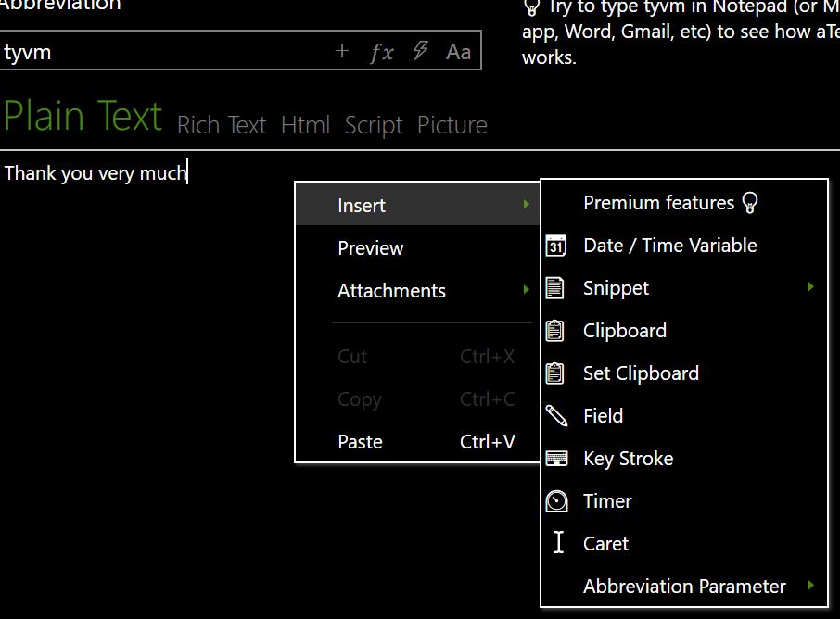Viewport: 840px width, 619px height.
Task: Click the Field pencil icon
Action: [556, 416]
